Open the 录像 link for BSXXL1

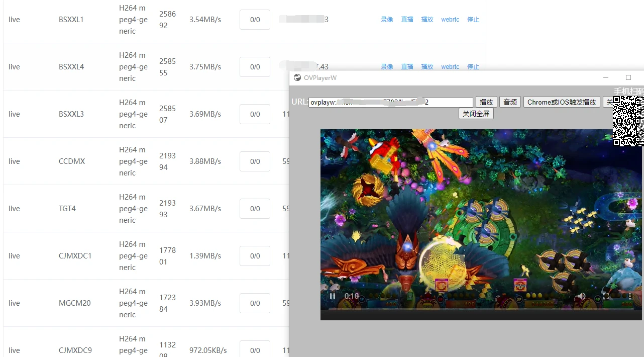tap(387, 20)
